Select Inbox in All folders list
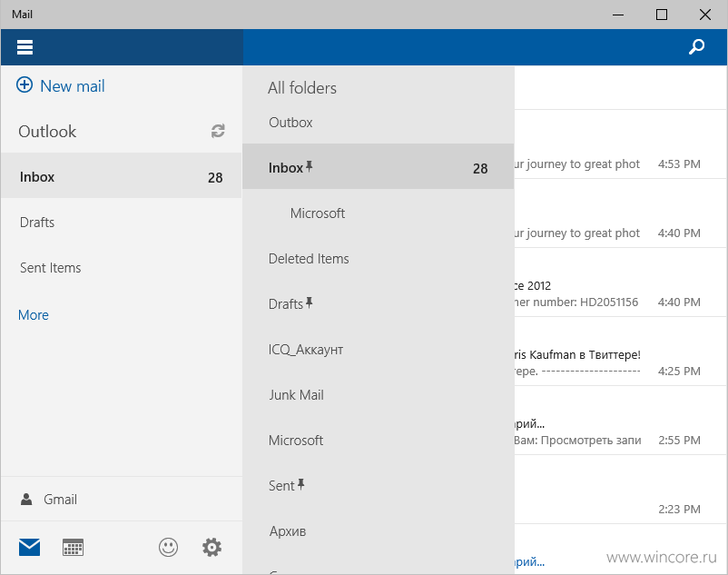Screen dimensions: 728x575 click(x=378, y=167)
